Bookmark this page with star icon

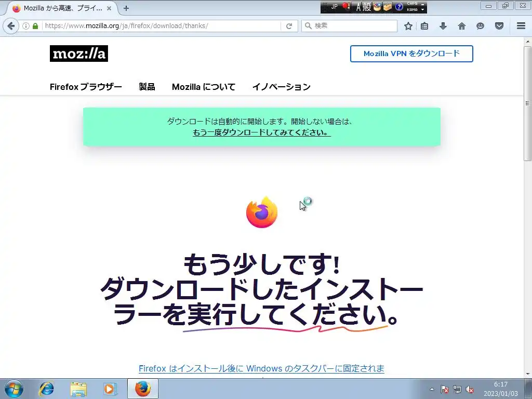point(408,26)
